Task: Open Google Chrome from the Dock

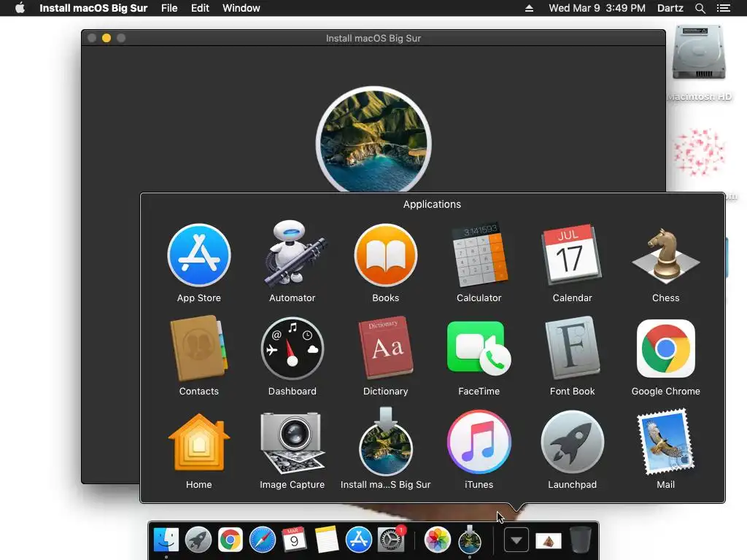Action: pyautogui.click(x=230, y=540)
